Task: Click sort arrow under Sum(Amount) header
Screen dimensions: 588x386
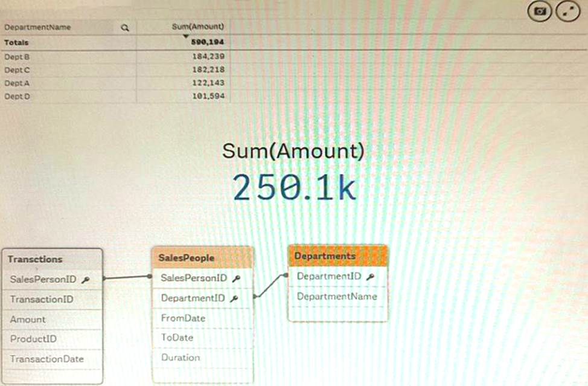Action: [186, 36]
